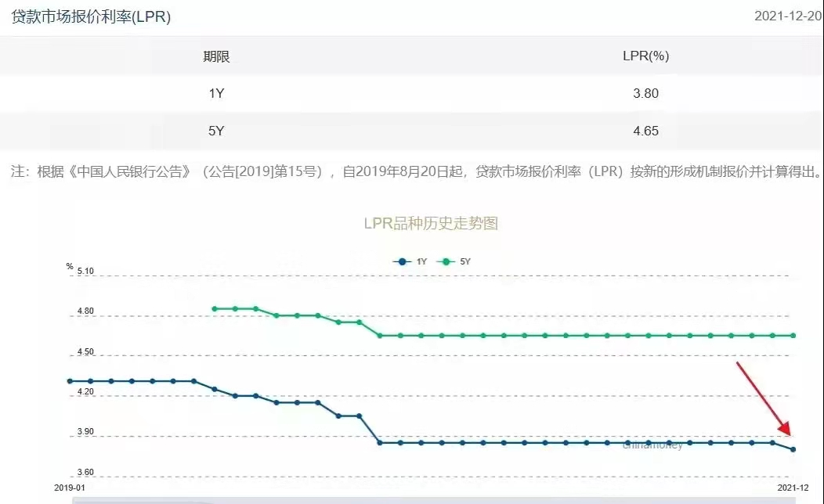Click the 2021-12 x-axis label

tap(793, 488)
